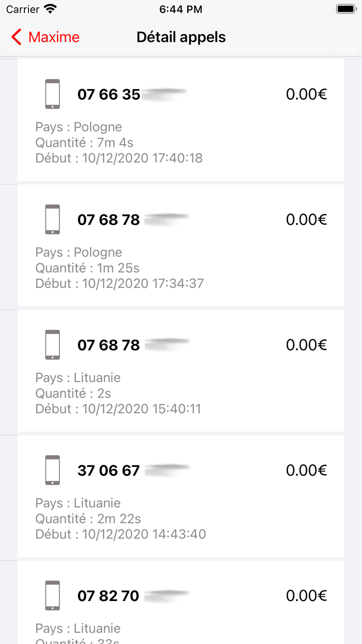Select Pays : Lituanie on the last call
Screen dimensions: 362x644
coord(78,628)
